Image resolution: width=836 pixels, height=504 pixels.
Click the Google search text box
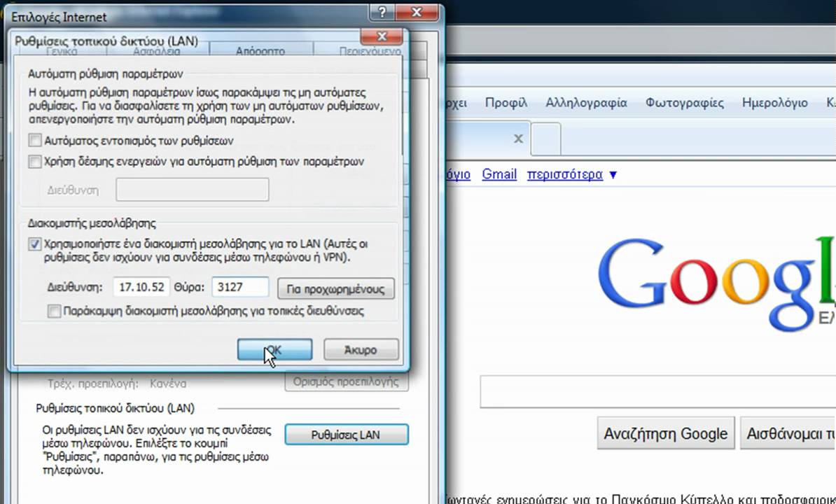[x=658, y=391]
